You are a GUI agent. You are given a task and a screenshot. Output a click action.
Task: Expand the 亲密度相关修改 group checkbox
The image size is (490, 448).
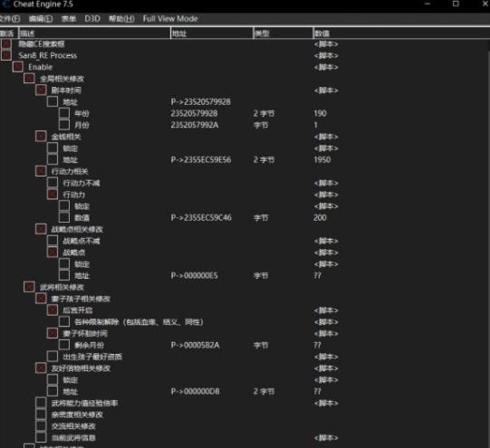pos(41,415)
